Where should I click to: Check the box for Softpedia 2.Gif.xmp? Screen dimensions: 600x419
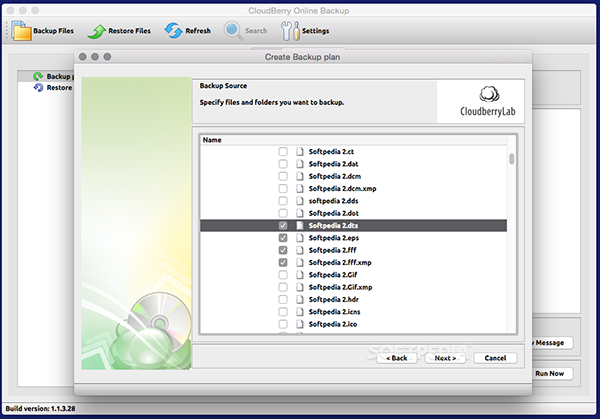pyautogui.click(x=283, y=287)
